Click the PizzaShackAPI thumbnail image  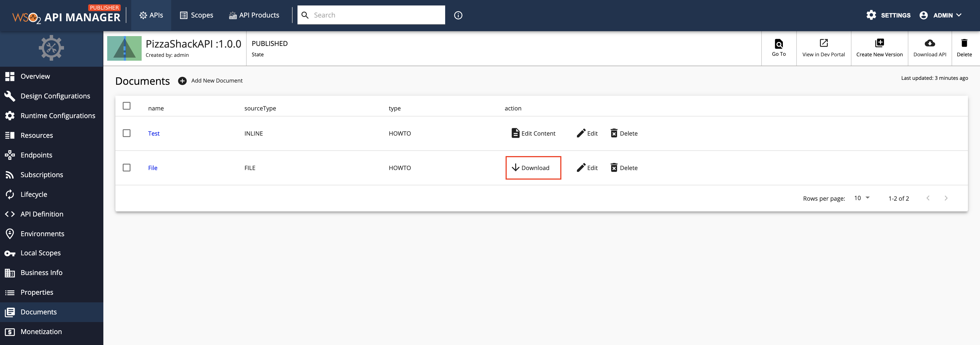point(124,48)
